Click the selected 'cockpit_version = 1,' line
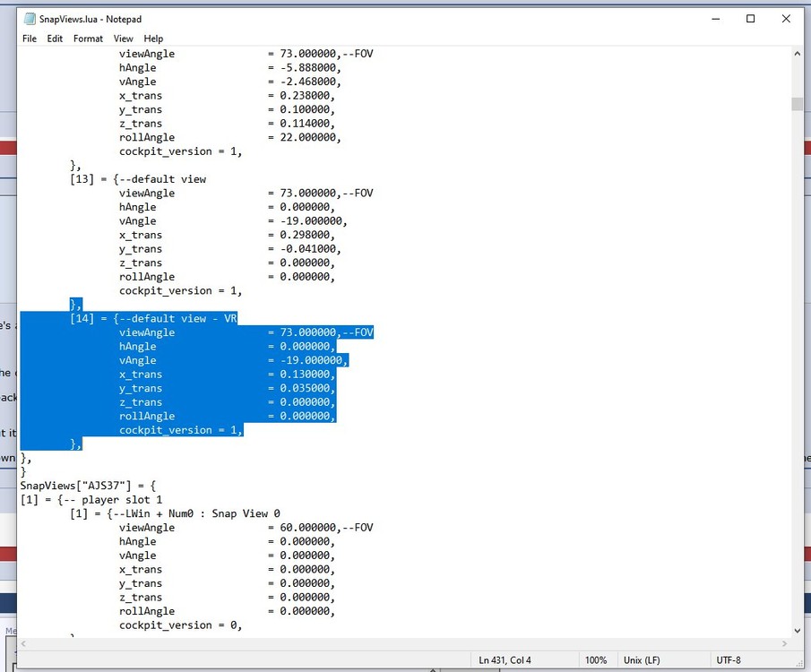811x672 pixels. [180, 430]
